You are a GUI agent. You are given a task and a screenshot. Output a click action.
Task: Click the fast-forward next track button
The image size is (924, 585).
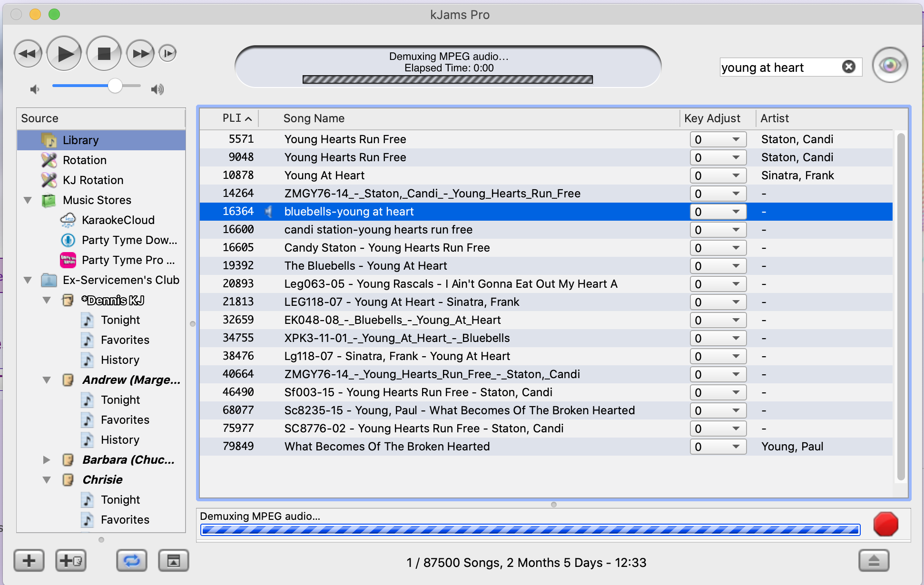click(140, 54)
